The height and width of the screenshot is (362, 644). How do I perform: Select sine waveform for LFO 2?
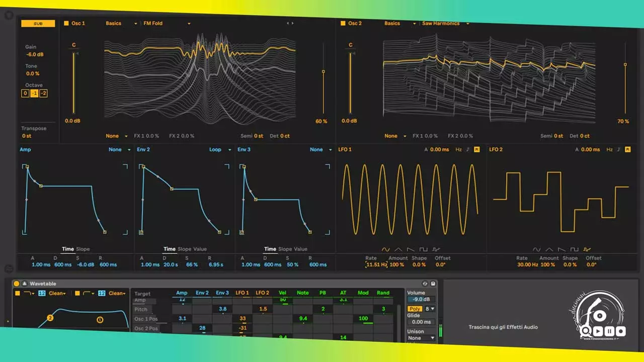click(x=537, y=249)
